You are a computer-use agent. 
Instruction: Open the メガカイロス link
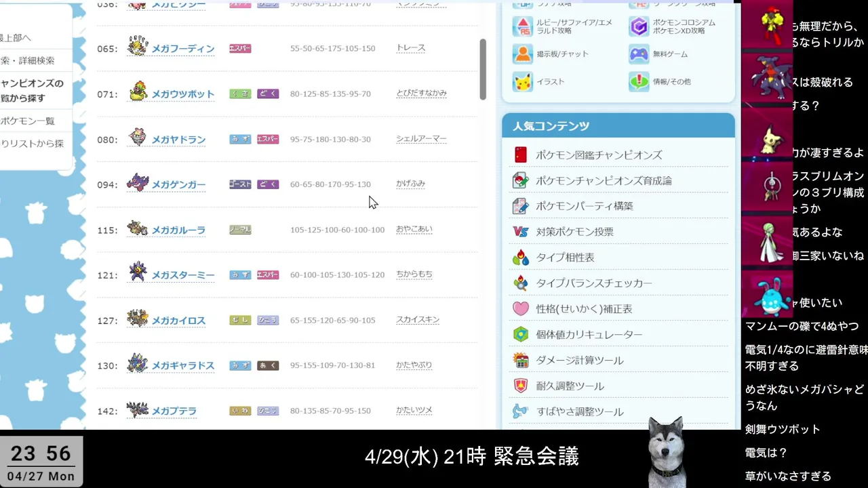(x=178, y=321)
